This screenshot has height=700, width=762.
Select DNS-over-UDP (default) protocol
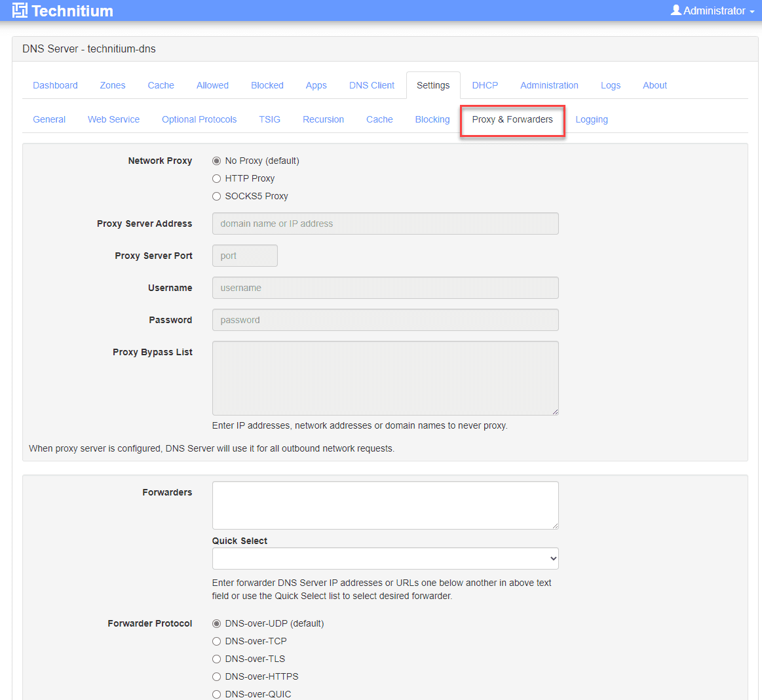(x=217, y=624)
